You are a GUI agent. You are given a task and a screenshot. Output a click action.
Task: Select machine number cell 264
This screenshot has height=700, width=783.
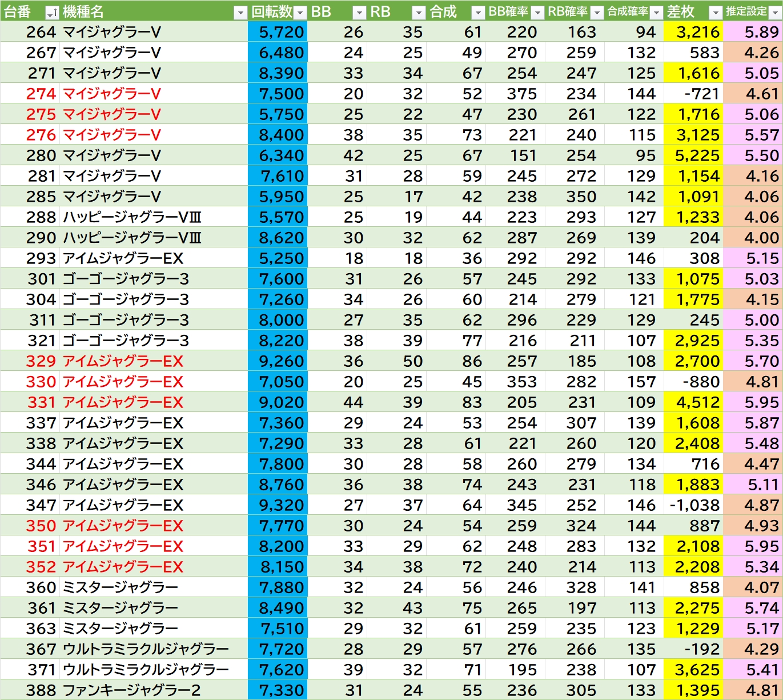coord(30,32)
